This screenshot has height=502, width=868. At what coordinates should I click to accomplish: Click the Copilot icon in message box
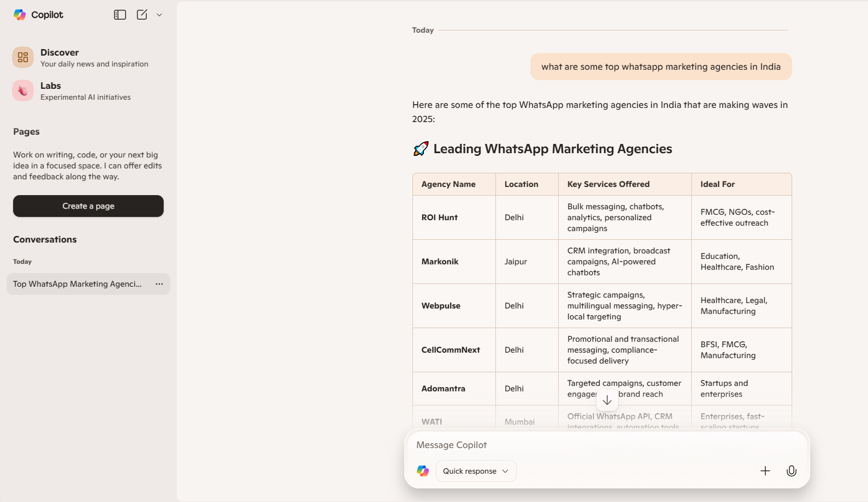pyautogui.click(x=423, y=471)
